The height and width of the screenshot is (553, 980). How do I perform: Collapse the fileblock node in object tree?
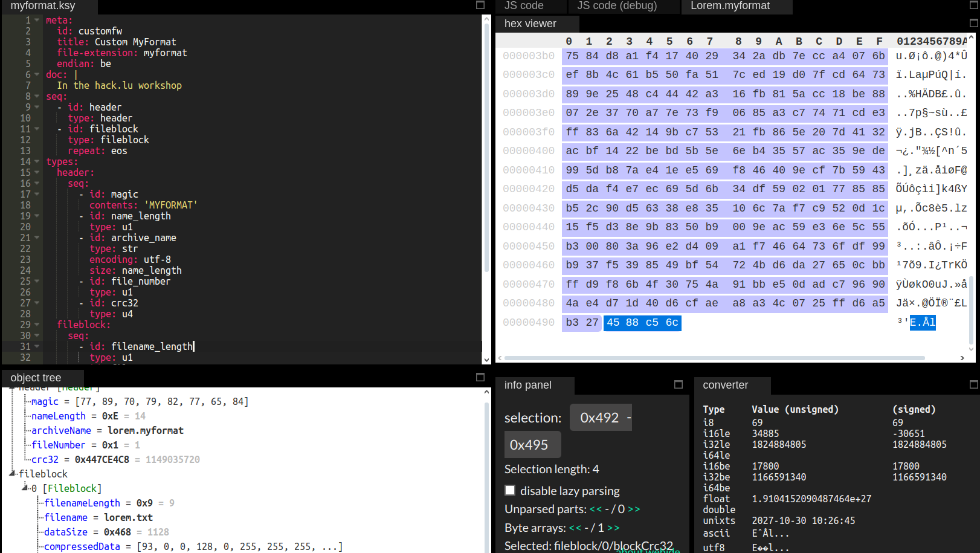pyautogui.click(x=13, y=473)
